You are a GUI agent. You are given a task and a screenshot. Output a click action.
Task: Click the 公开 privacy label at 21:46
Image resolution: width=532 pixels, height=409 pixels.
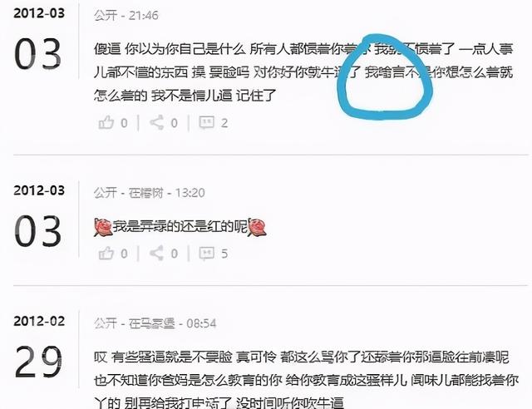pyautogui.click(x=106, y=15)
